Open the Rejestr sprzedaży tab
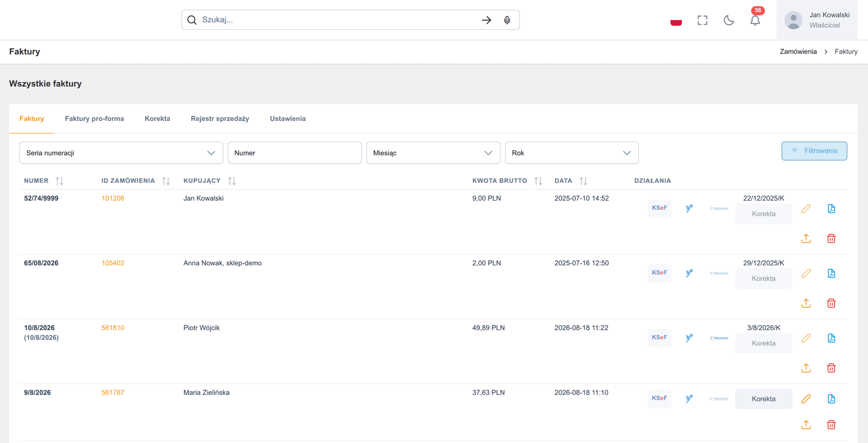The height and width of the screenshot is (443, 868). (x=220, y=119)
